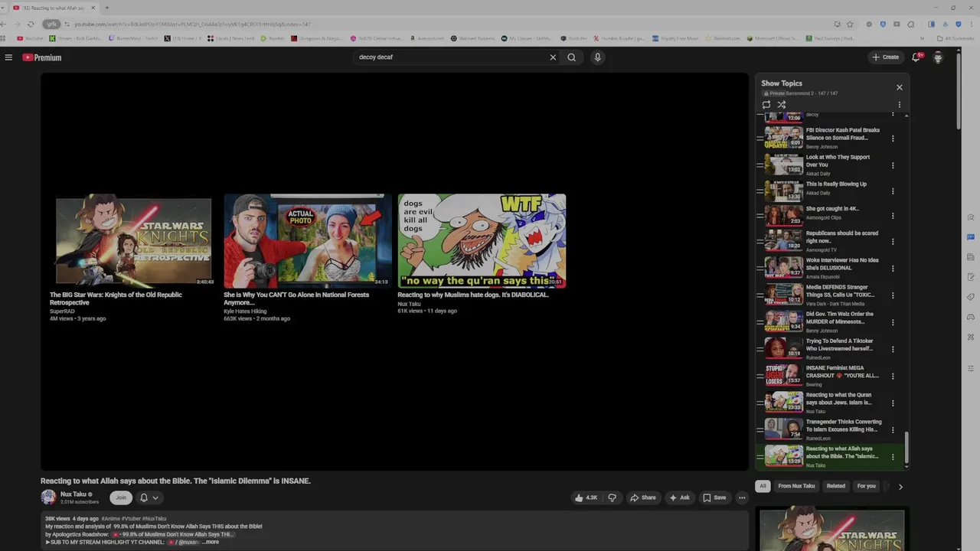Toggle playlist shuffle
The width and height of the screenshot is (980, 551).
point(782,105)
